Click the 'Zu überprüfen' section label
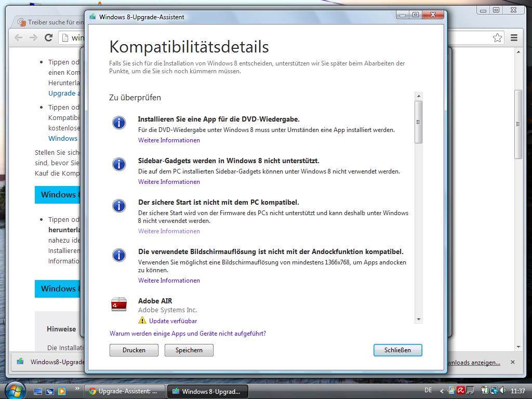Screen dimensions: 532x399 tap(135, 98)
